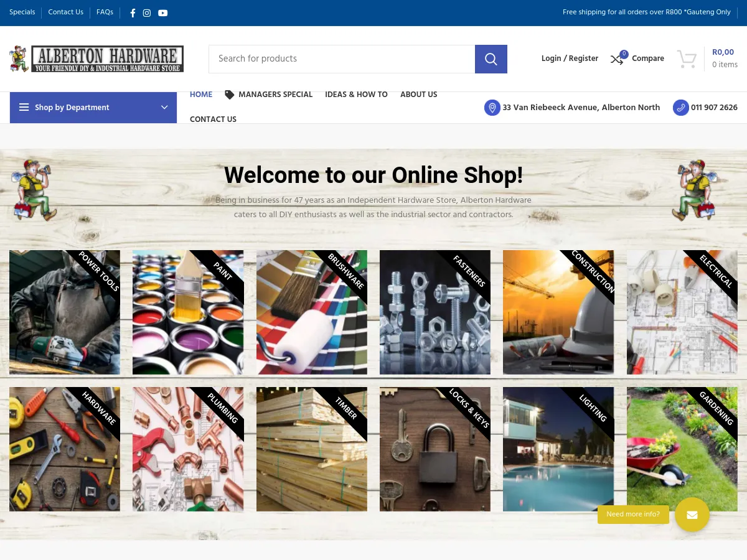Select the ABOUT US navigation link
This screenshot has width=747, height=560.
[418, 95]
